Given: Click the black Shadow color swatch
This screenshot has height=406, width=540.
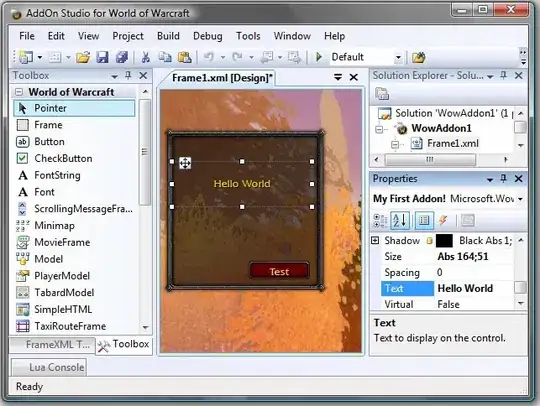Looking at the screenshot, I should click(444, 241).
